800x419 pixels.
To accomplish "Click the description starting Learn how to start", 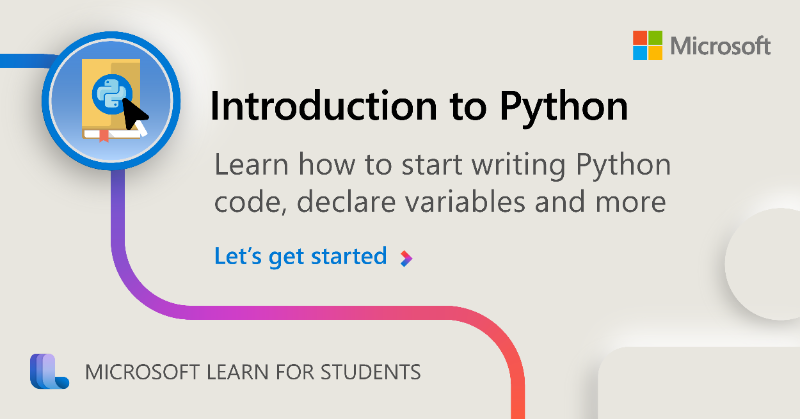I will 442,183.
